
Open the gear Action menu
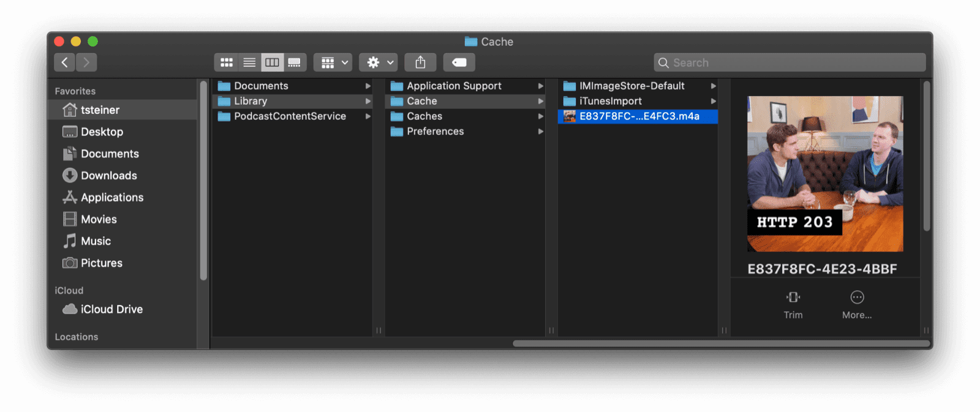tap(379, 62)
